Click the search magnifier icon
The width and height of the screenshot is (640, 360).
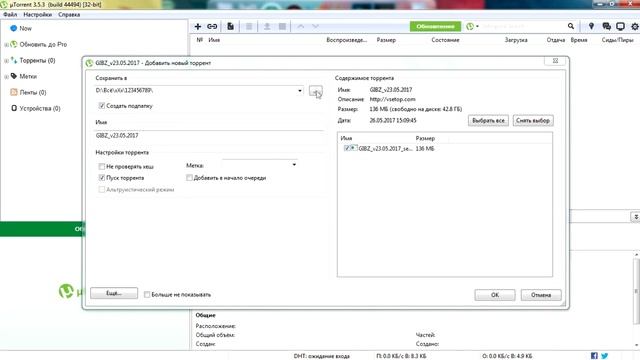click(x=571, y=26)
